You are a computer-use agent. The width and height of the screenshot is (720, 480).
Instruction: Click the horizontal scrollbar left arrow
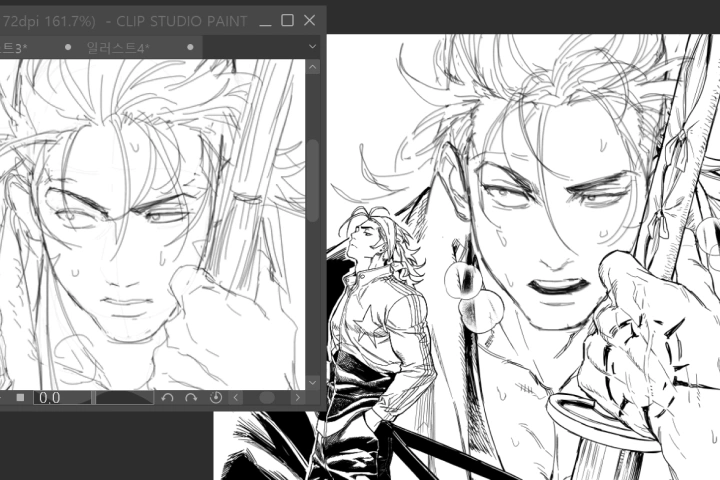(x=237, y=398)
